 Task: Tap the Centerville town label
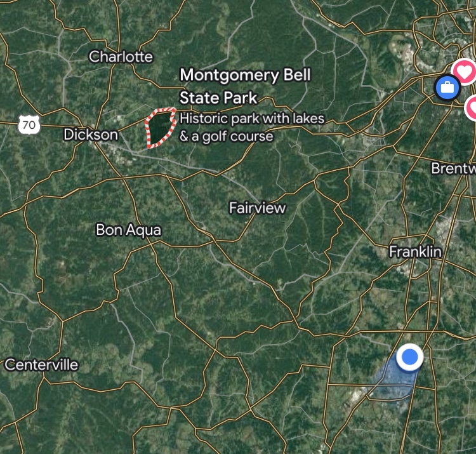(42, 364)
